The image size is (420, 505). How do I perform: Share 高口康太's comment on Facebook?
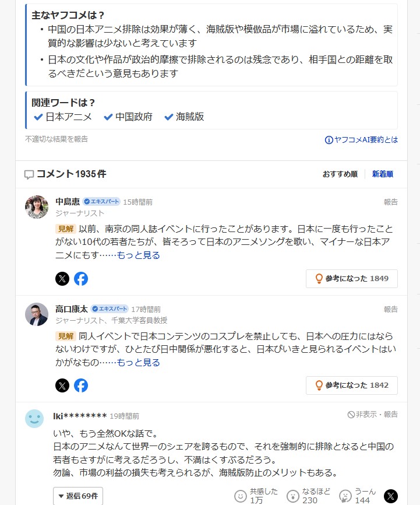(81, 385)
